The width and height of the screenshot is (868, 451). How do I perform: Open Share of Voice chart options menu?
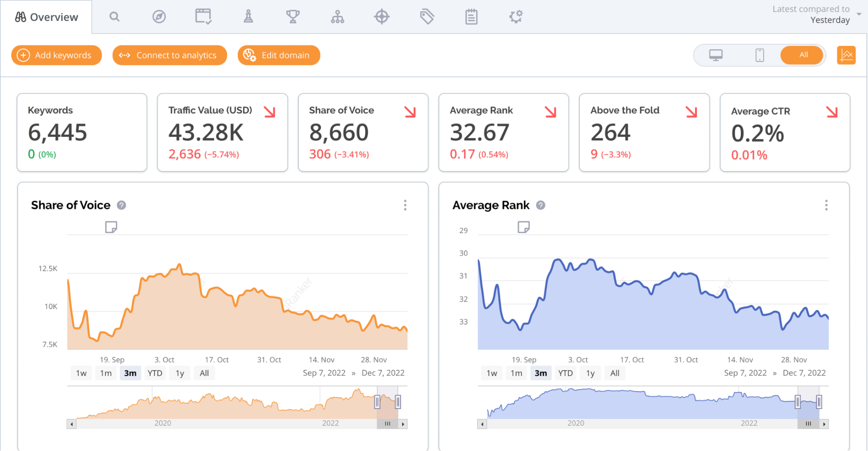pos(405,205)
